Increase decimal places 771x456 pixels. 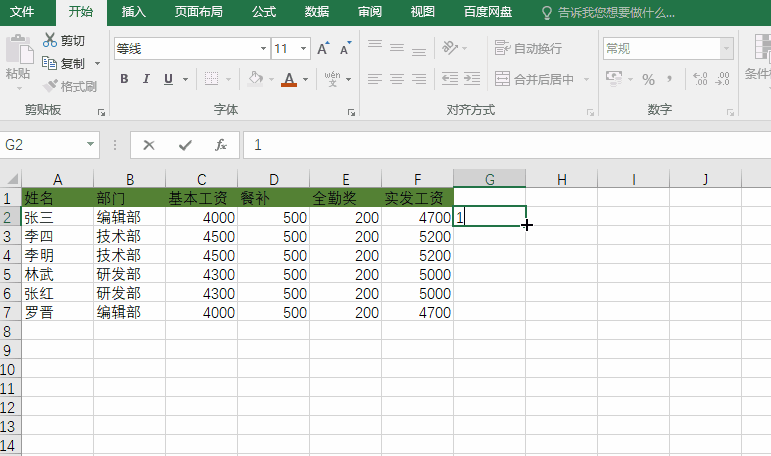700,79
